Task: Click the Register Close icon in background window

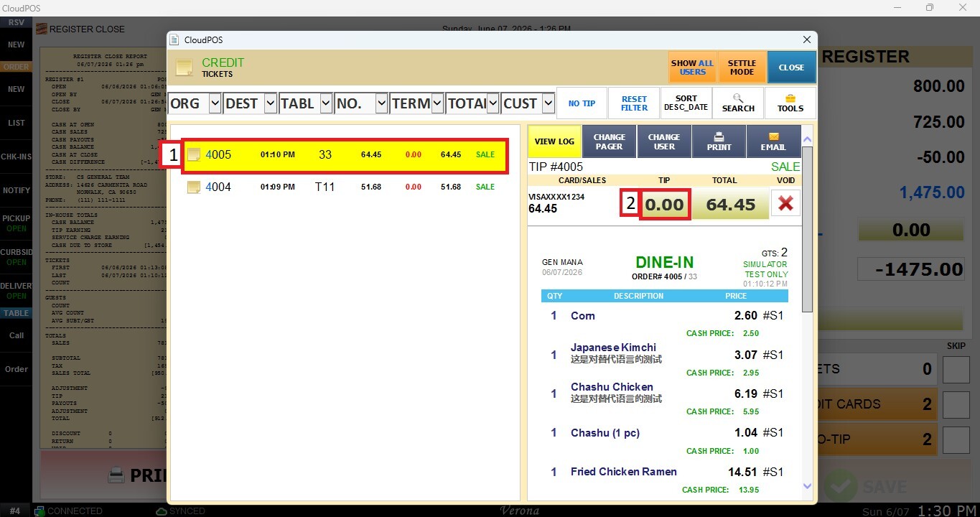Action: 42,29
